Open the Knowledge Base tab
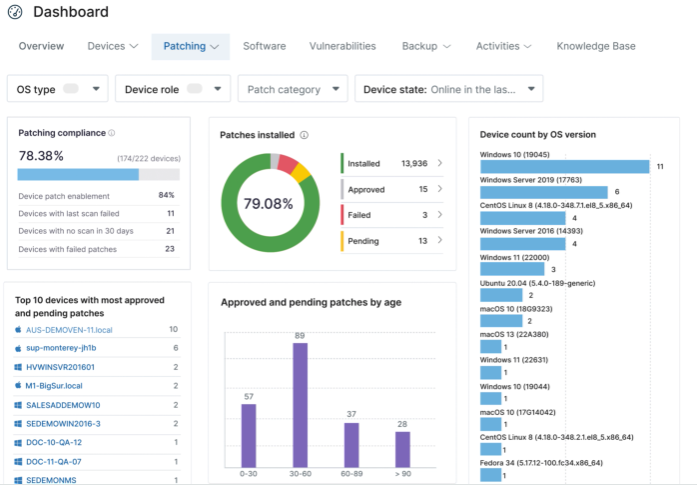This screenshot has height=485, width=697. (x=596, y=46)
